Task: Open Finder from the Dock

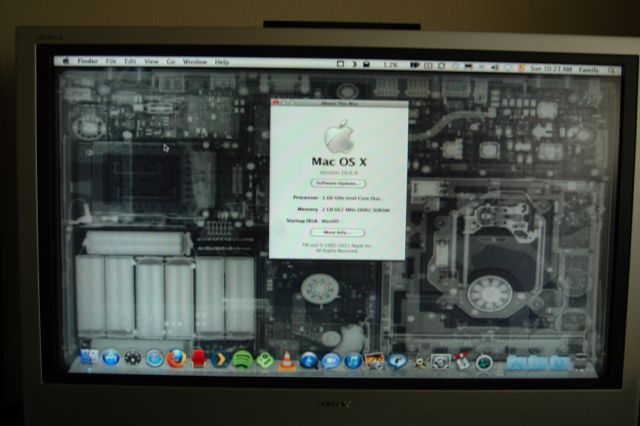Action: click(89, 357)
